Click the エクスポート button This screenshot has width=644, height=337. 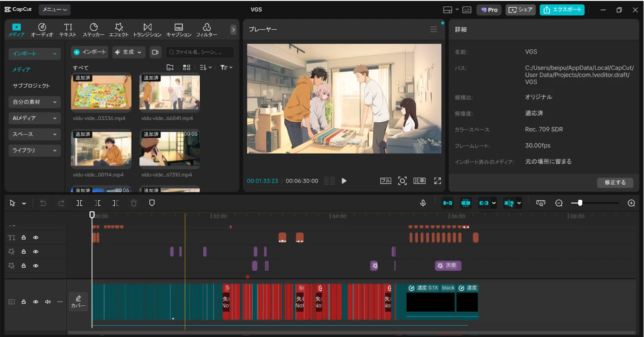562,10
